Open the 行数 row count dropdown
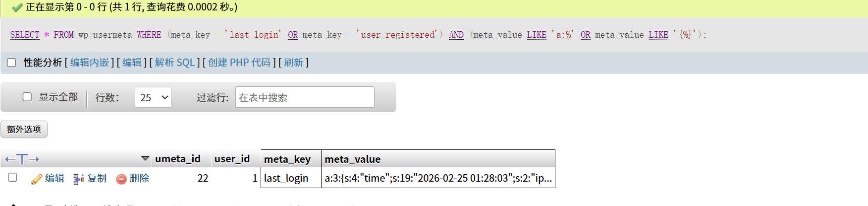868x206 pixels. (153, 97)
